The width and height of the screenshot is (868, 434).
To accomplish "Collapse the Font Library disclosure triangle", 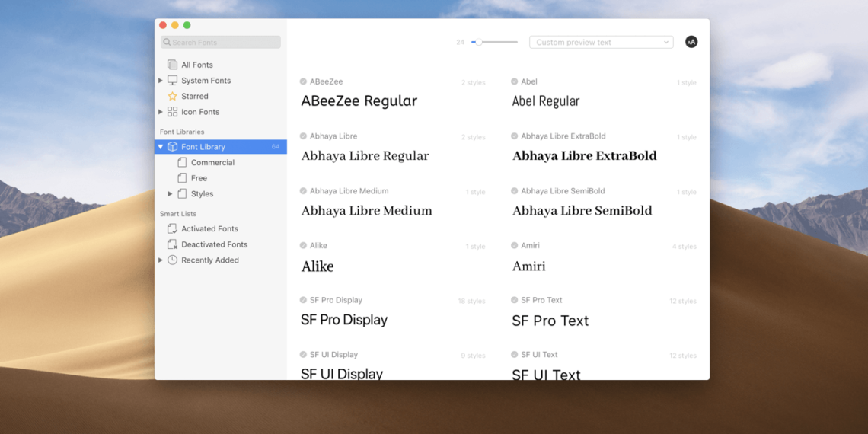I will pos(161,147).
